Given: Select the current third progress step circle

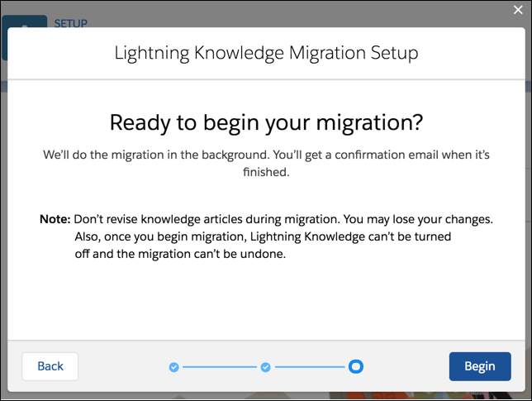Looking at the screenshot, I should coord(356,367).
